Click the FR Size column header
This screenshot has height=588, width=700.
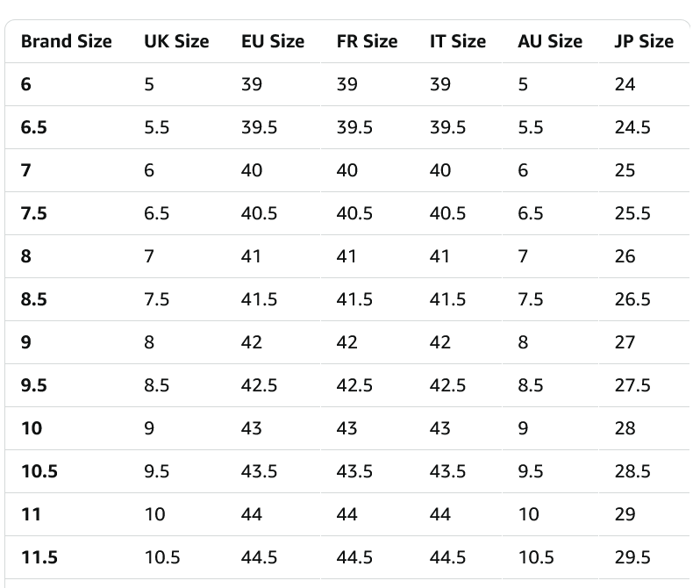(367, 41)
